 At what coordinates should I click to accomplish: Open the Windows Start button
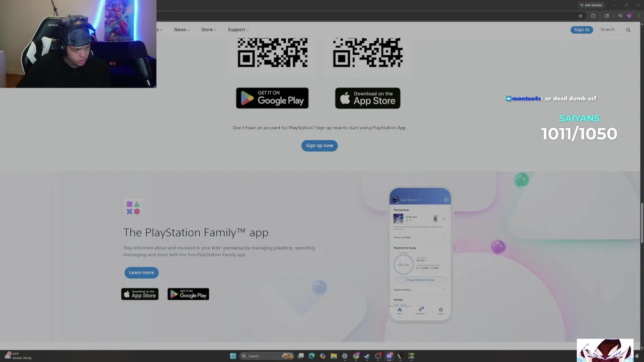[233, 356]
